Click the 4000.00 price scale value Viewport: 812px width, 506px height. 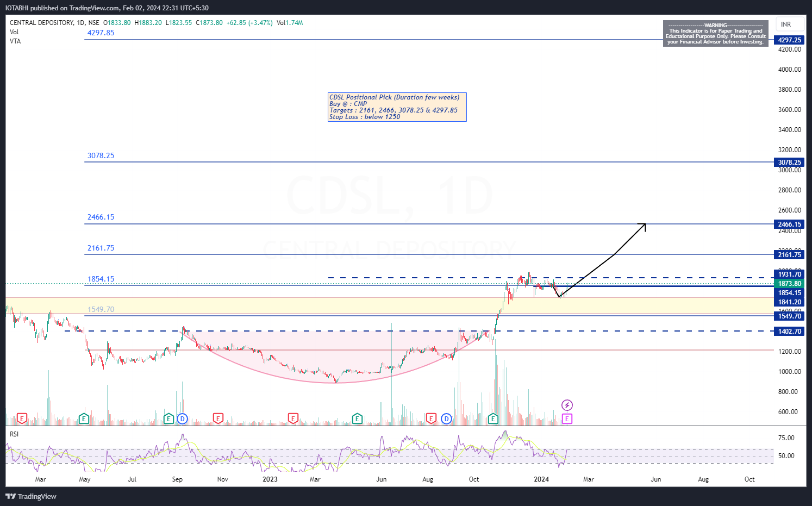click(790, 70)
